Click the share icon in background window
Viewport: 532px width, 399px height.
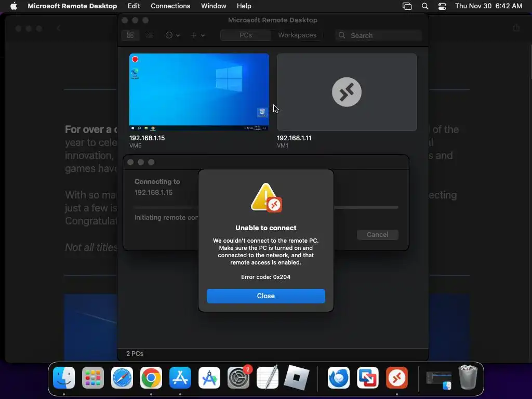tap(516, 28)
